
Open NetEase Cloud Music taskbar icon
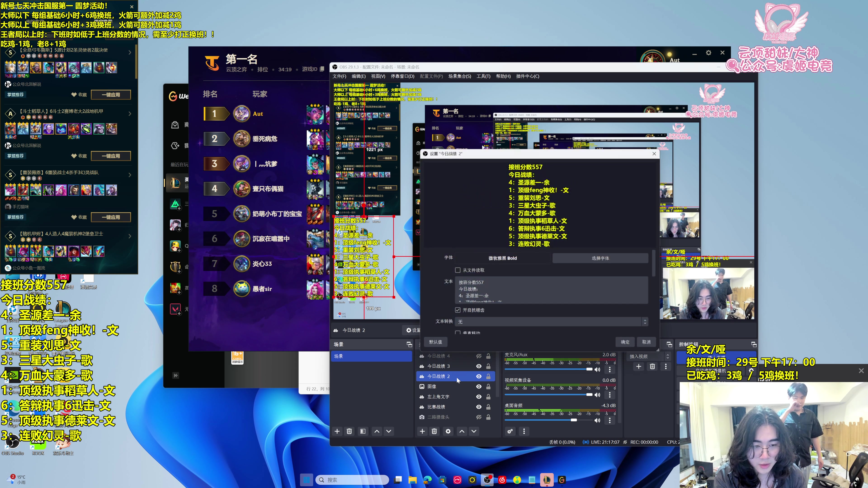502,480
